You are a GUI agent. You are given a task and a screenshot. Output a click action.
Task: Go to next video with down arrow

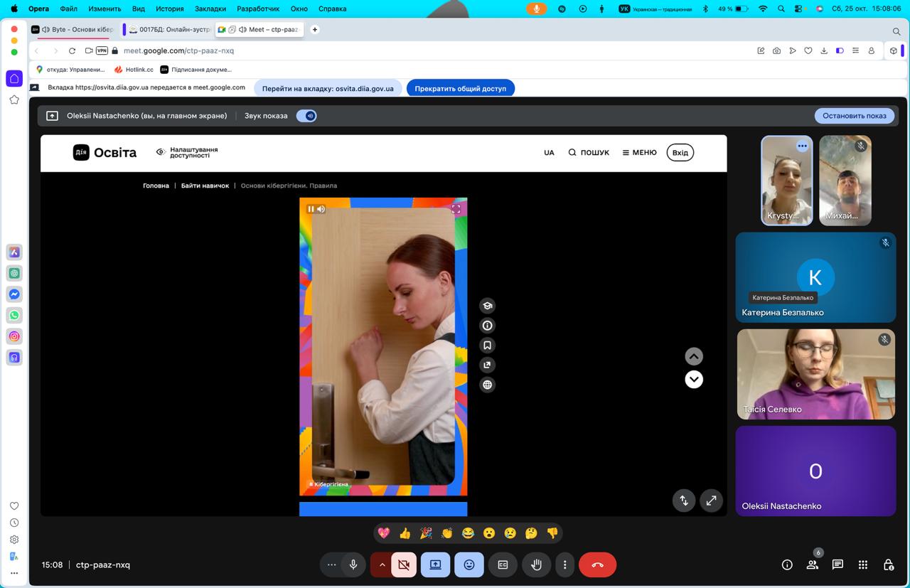click(x=693, y=379)
